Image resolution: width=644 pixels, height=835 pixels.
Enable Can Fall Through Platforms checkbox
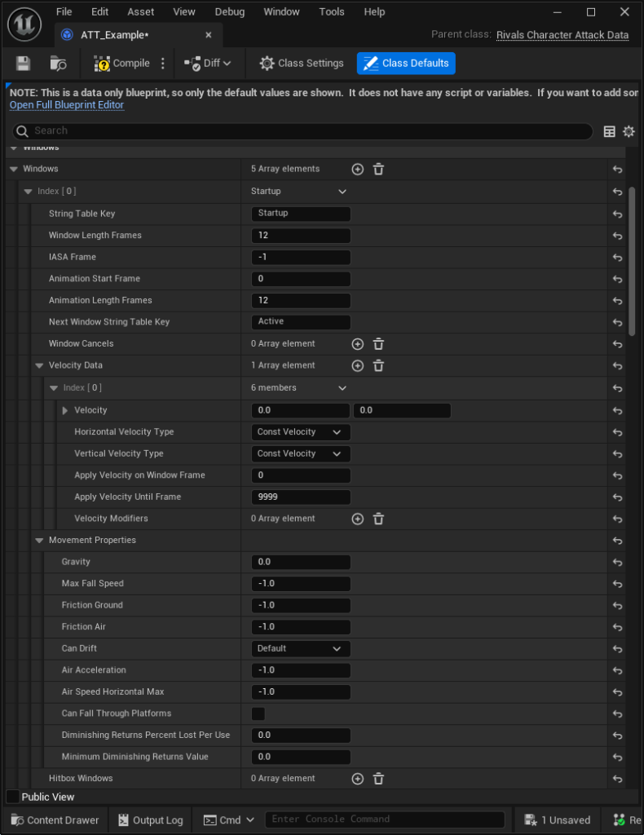click(x=258, y=714)
